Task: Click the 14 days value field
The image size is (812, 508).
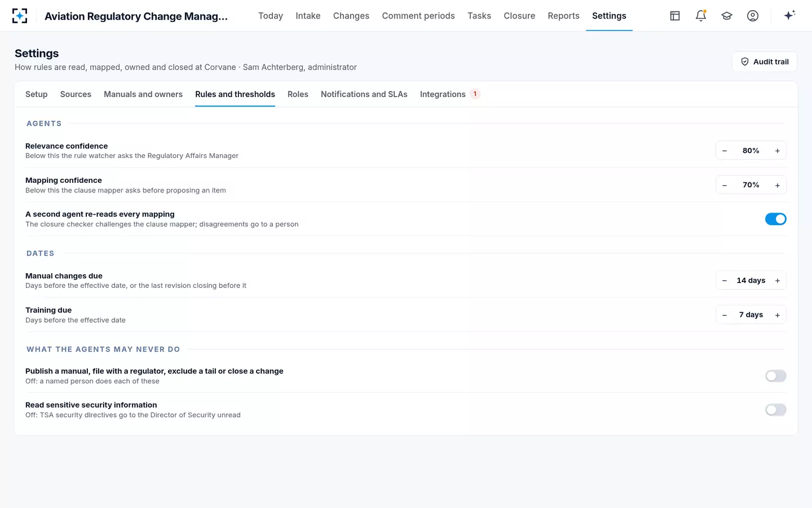Action: click(x=751, y=281)
